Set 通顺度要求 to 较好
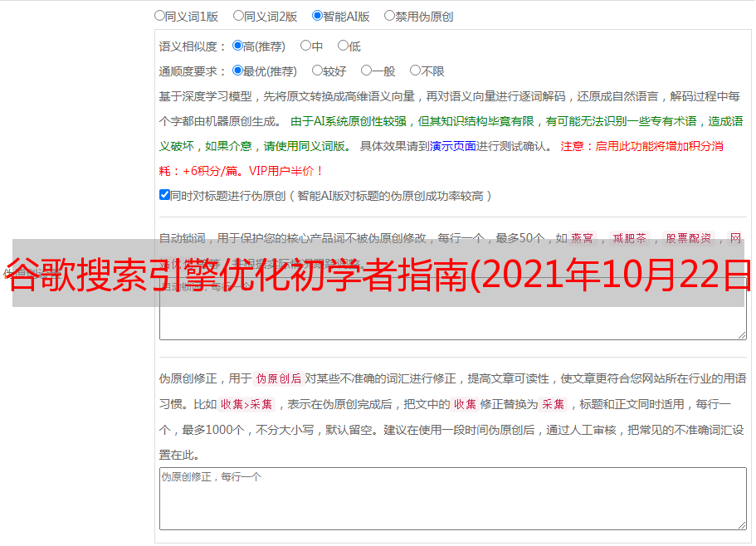Viewport: 756px width, 546px height. click(x=317, y=71)
